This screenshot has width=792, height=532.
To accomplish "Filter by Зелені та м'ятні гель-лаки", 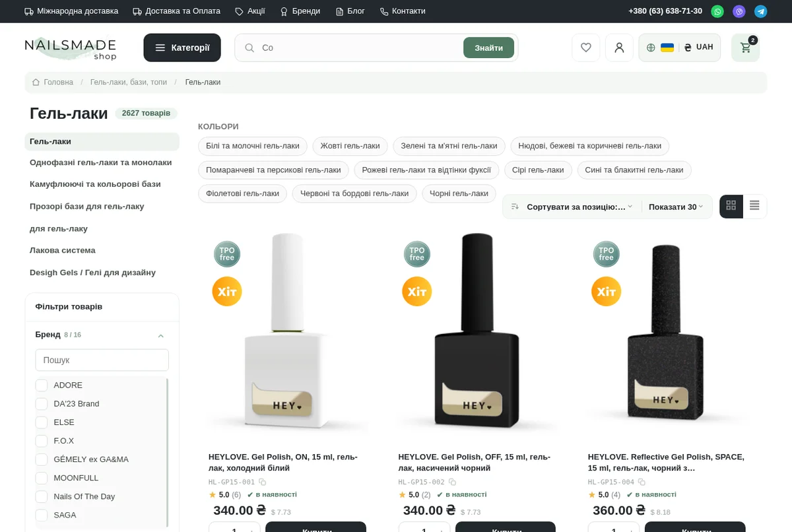I will coord(449,146).
